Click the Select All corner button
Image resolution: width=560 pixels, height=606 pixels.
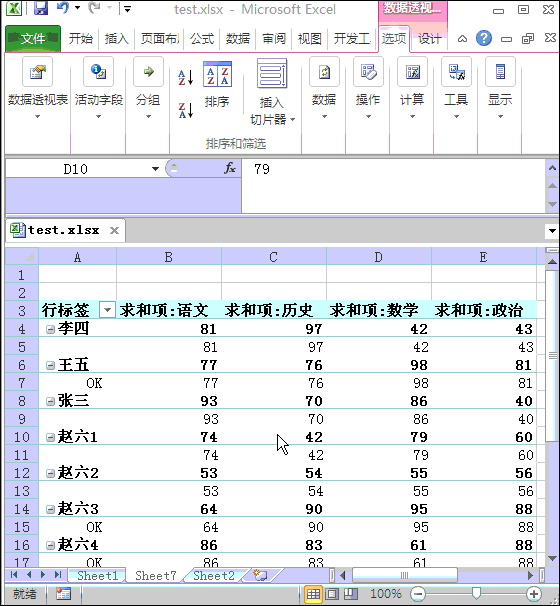[22, 257]
